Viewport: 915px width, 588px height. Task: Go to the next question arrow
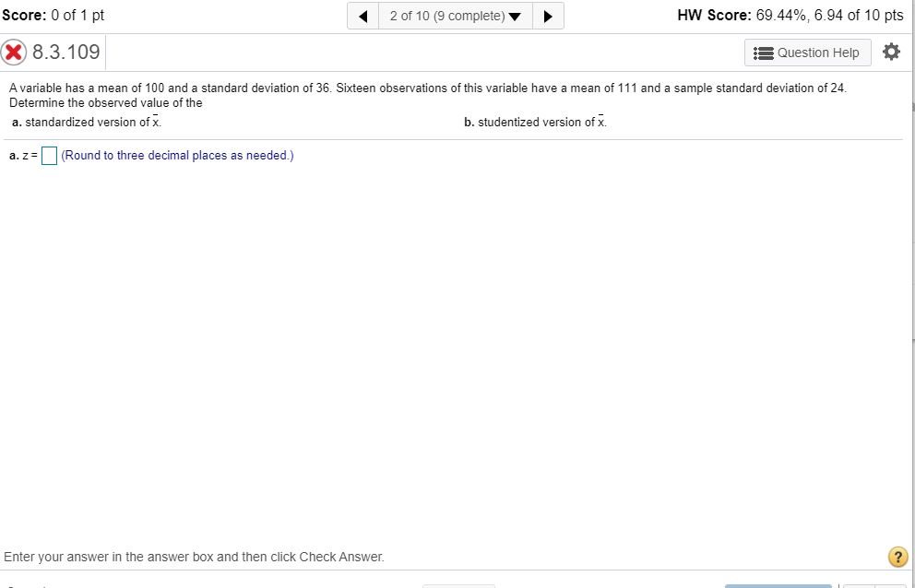[548, 16]
